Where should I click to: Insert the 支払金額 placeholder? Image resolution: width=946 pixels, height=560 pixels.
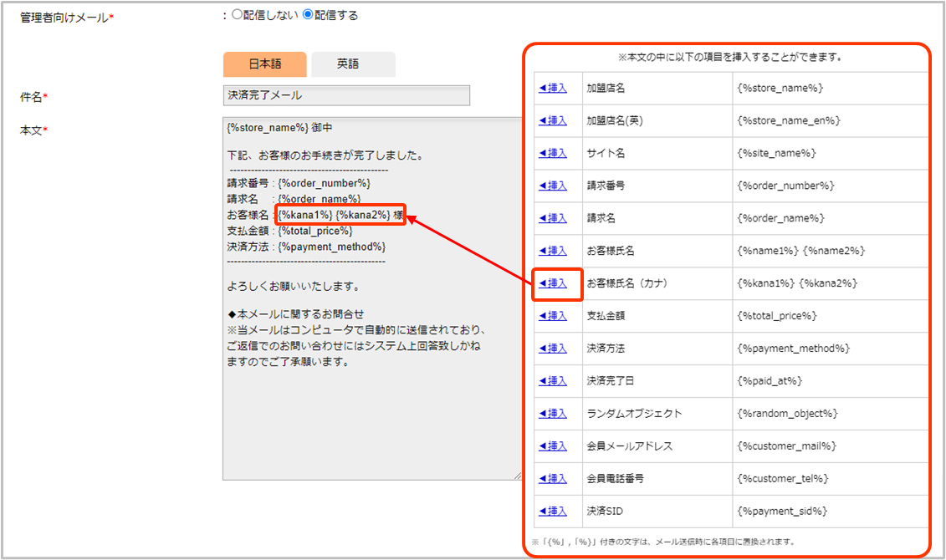tap(553, 316)
